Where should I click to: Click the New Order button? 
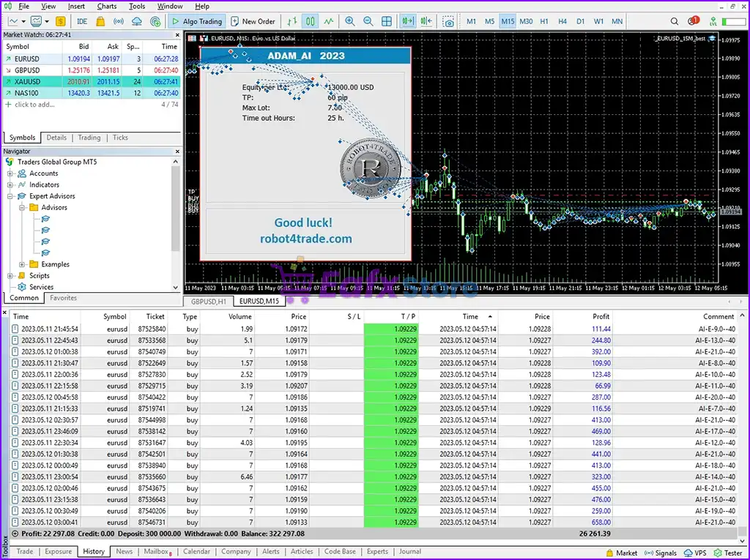coord(253,21)
